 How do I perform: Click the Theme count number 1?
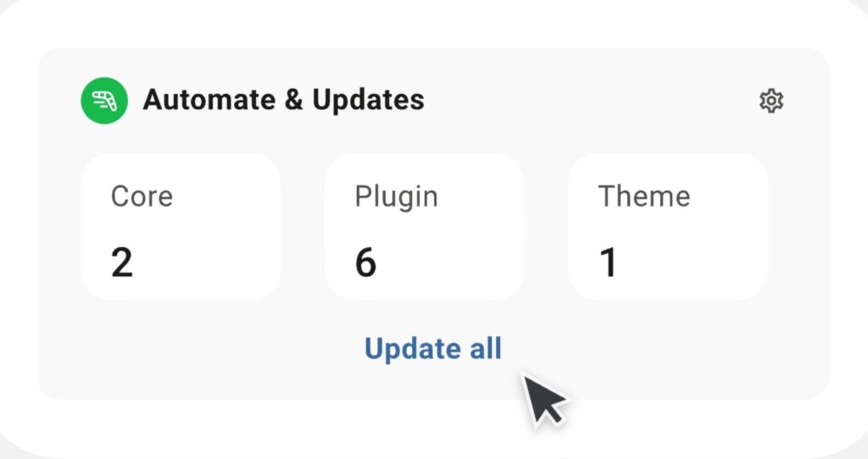pyautogui.click(x=608, y=263)
